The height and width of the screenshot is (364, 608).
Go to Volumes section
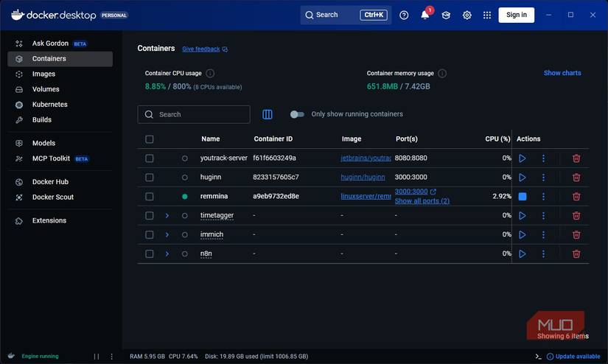pyautogui.click(x=60, y=89)
